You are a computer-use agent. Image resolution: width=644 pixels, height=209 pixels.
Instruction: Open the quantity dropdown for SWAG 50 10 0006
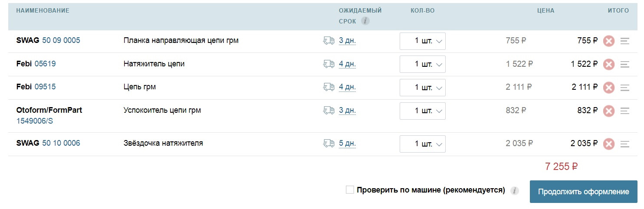(x=423, y=144)
